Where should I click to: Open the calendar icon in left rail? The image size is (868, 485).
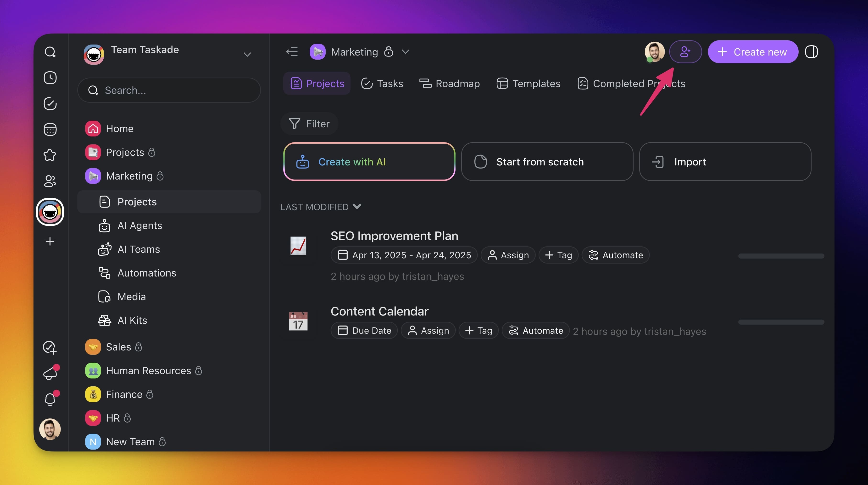[50, 130]
